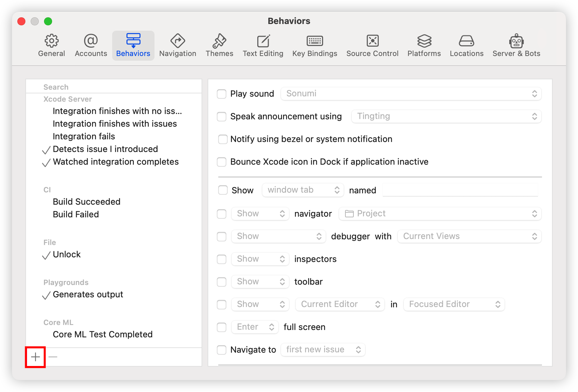578x392 pixels.
Task: Open the Sonumi sound dropdown
Action: point(411,94)
